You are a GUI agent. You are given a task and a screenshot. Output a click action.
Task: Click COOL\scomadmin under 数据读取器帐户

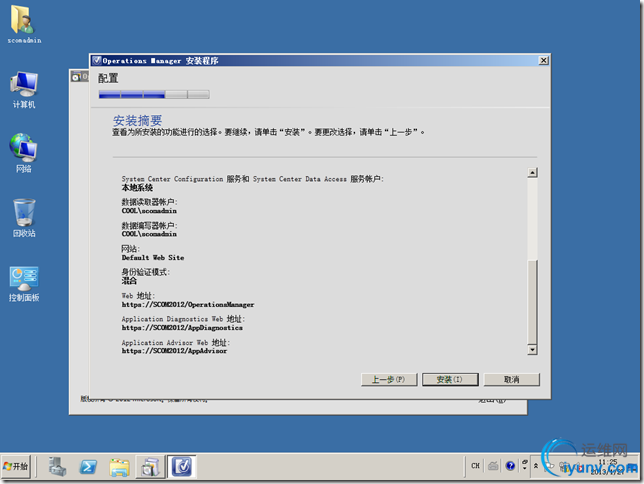point(149,211)
